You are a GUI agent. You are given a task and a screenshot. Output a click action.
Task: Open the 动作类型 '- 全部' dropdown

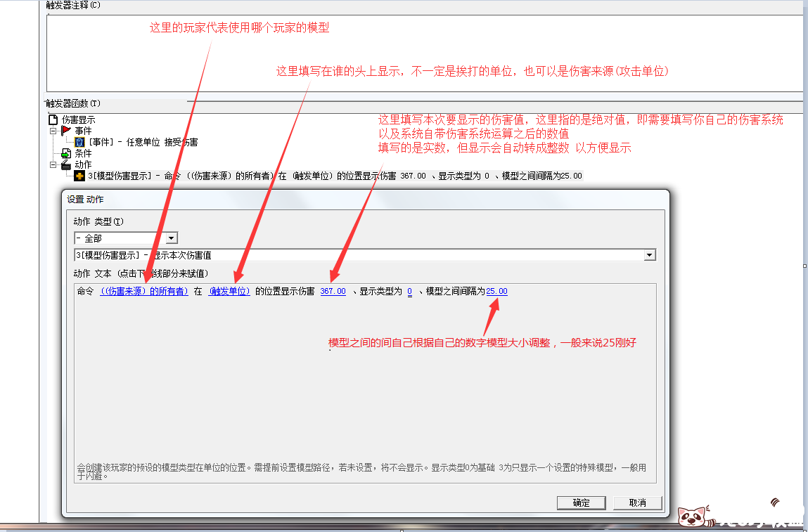(x=172, y=238)
